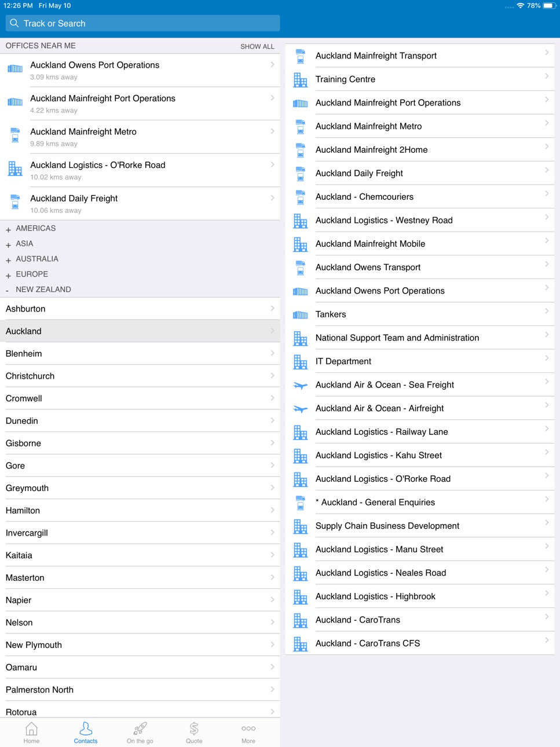The width and height of the screenshot is (560, 747).
Task: Select Palmerston North in the city list
Action: pos(140,690)
